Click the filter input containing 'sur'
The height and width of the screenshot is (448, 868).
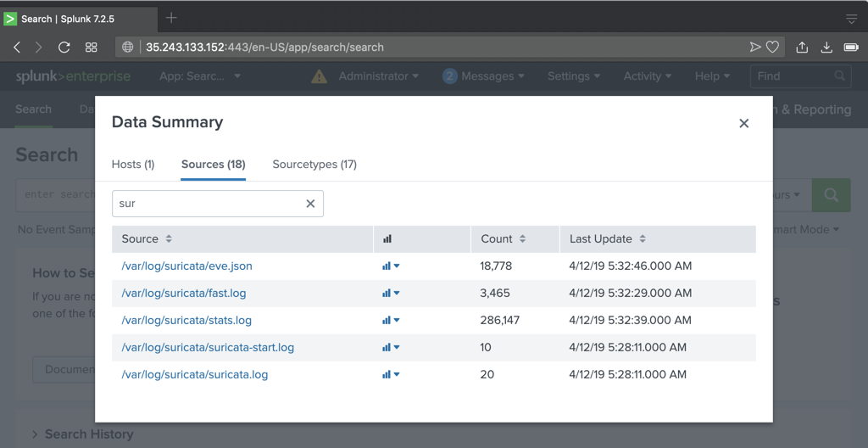208,204
